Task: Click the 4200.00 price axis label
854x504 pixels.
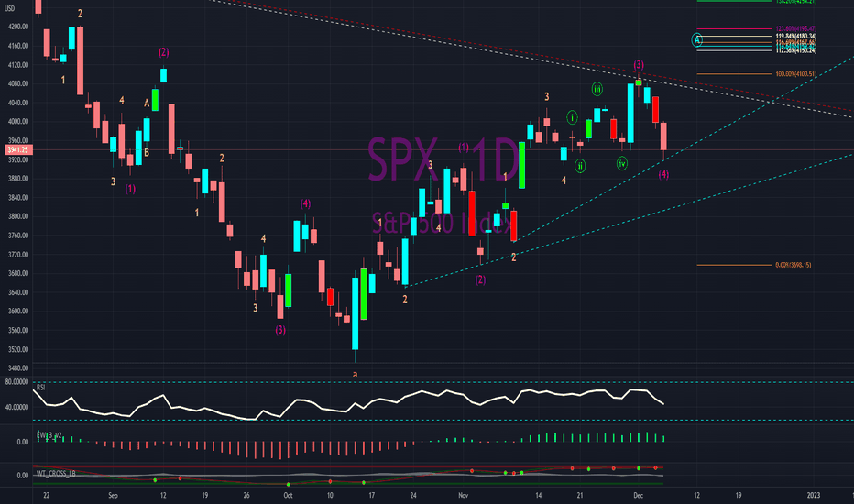Action: click(18, 27)
